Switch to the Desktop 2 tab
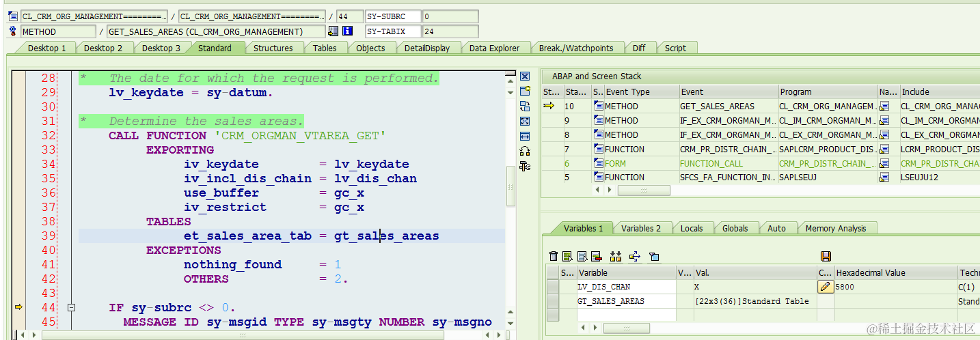 coord(103,48)
